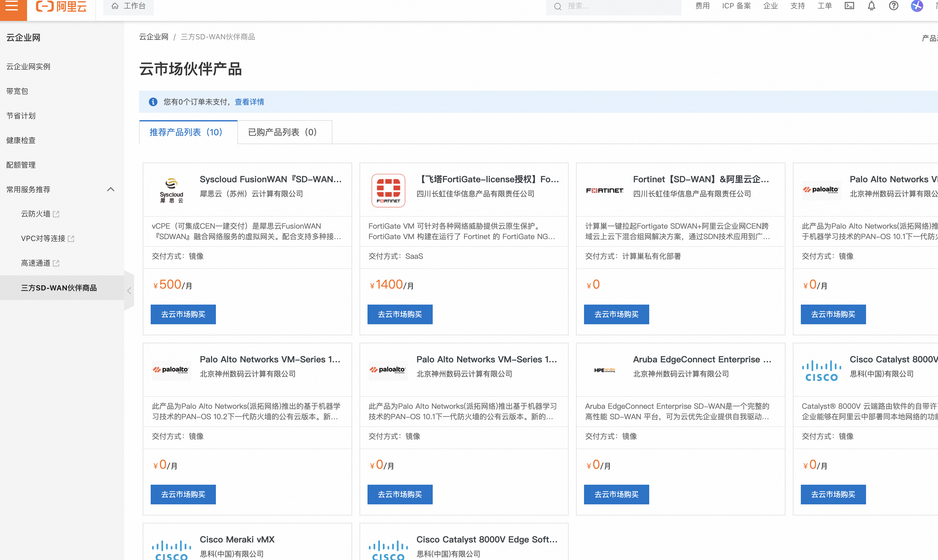The image size is (938, 560).
Task: Click the Fortinet wordmark logo
Action: pos(605,191)
